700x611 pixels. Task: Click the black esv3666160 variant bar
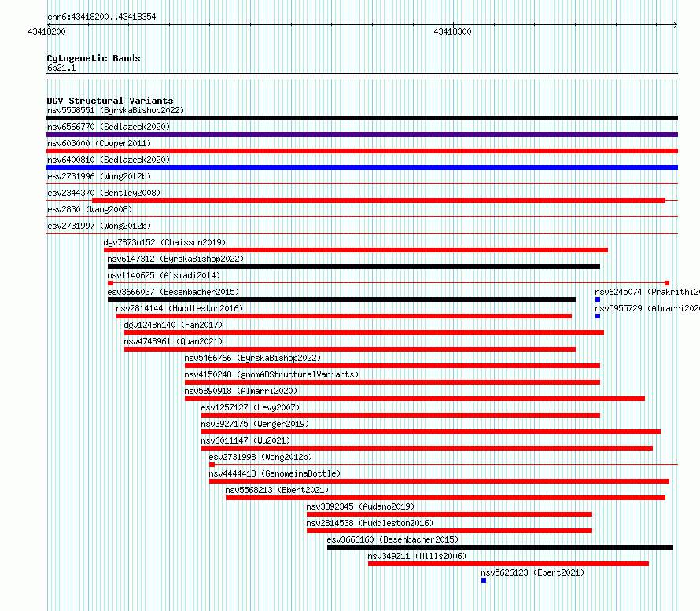click(x=500, y=547)
